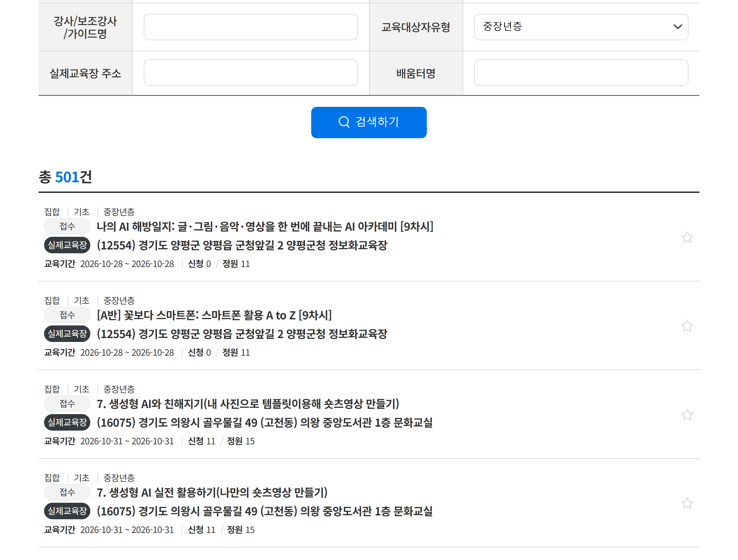Click 신청 11 / 정원 15 of 생성형 AI와 친해지기

pyautogui.click(x=221, y=441)
